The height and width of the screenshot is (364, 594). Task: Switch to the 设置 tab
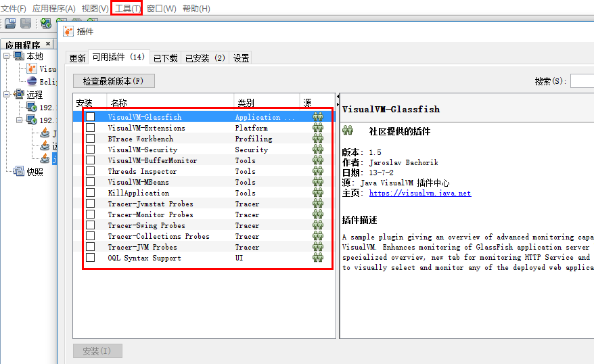pyautogui.click(x=241, y=58)
